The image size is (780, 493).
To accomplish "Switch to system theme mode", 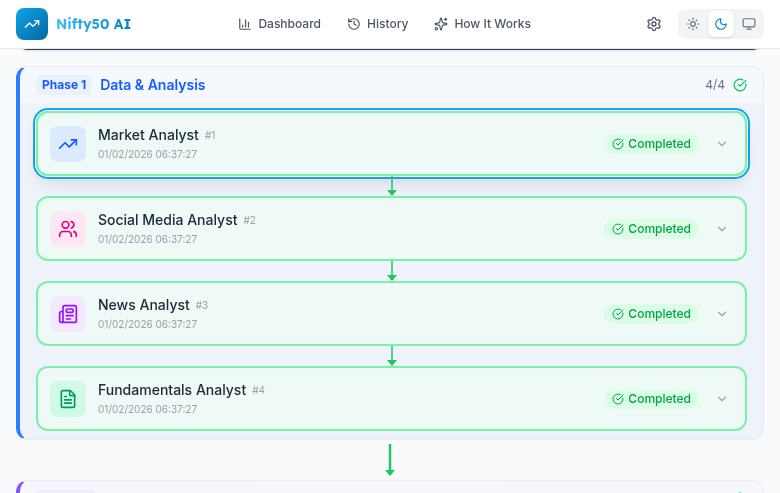I will click(x=749, y=24).
